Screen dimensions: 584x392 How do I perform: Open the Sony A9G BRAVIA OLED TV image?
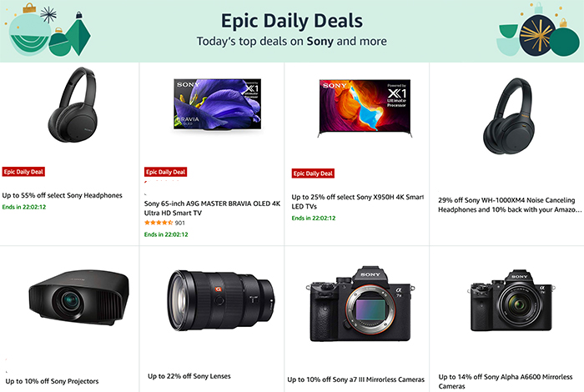coord(218,104)
